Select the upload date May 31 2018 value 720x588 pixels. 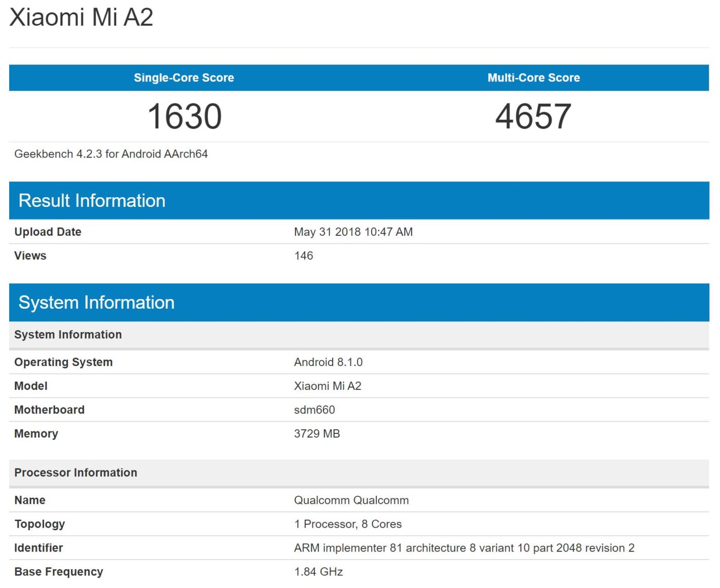click(353, 232)
